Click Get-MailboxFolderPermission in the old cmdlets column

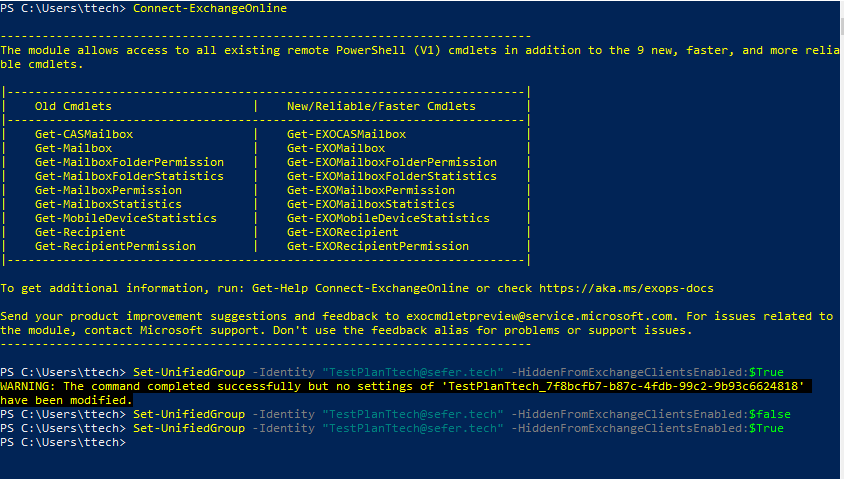tap(129, 162)
